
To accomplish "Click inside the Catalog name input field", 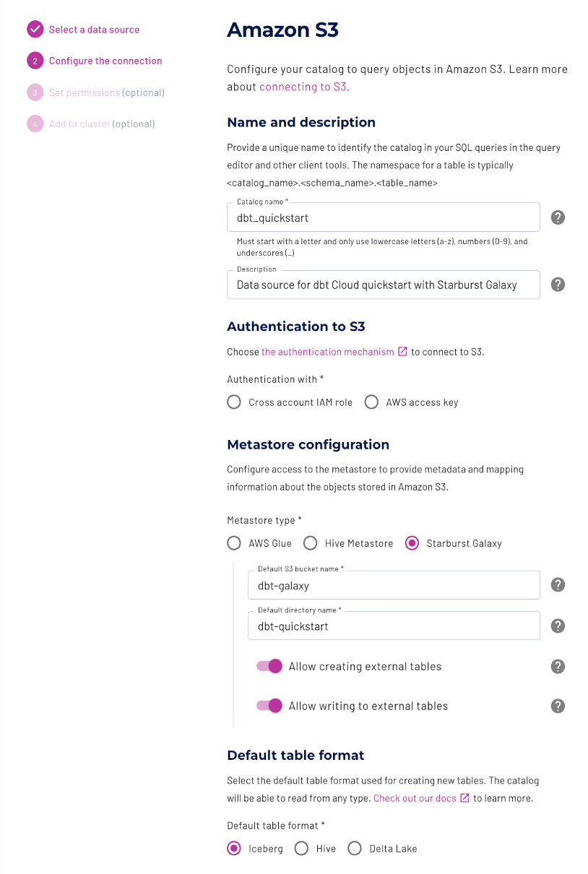I will click(x=383, y=217).
